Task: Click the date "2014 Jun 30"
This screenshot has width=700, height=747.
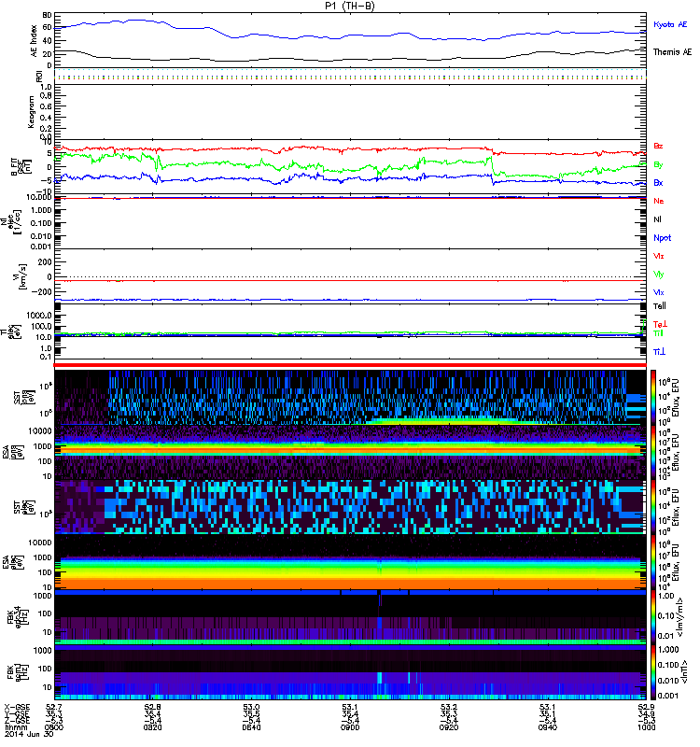Action: click(x=29, y=734)
